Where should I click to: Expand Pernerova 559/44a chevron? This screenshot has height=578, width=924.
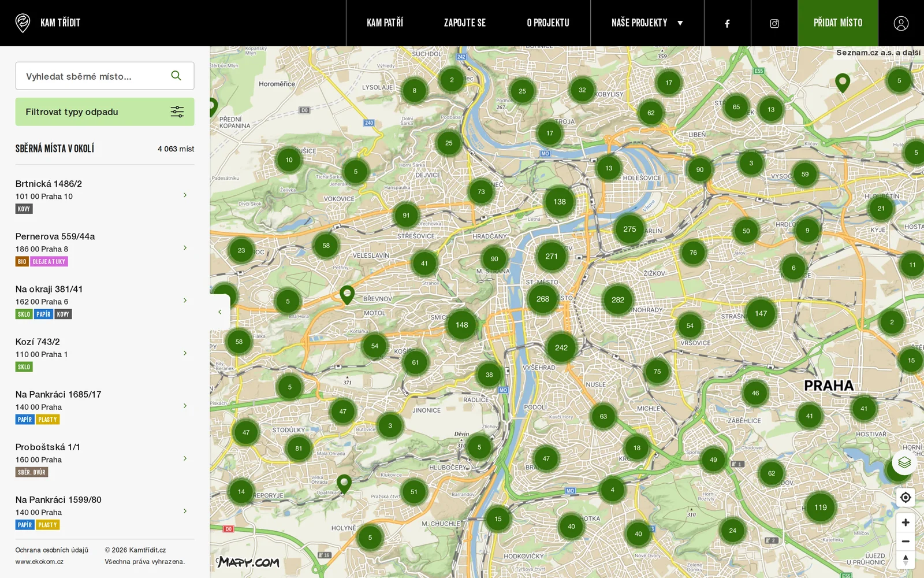point(185,248)
